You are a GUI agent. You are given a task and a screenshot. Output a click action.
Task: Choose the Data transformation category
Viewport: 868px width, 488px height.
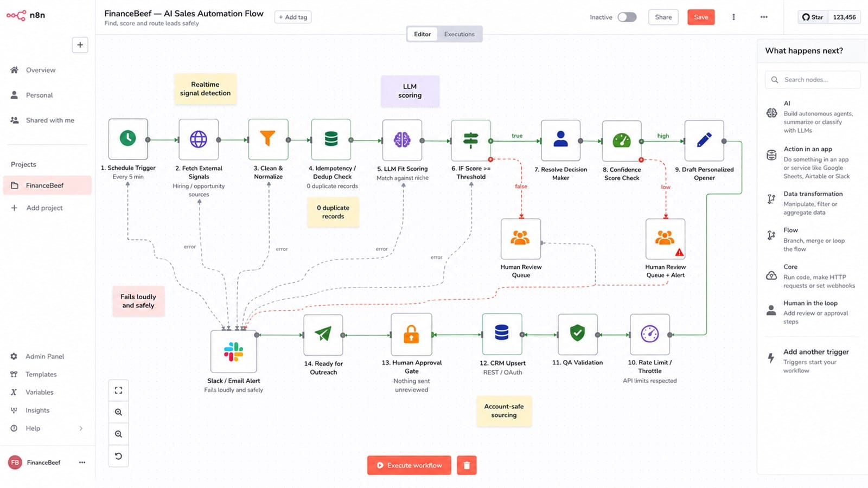click(813, 203)
